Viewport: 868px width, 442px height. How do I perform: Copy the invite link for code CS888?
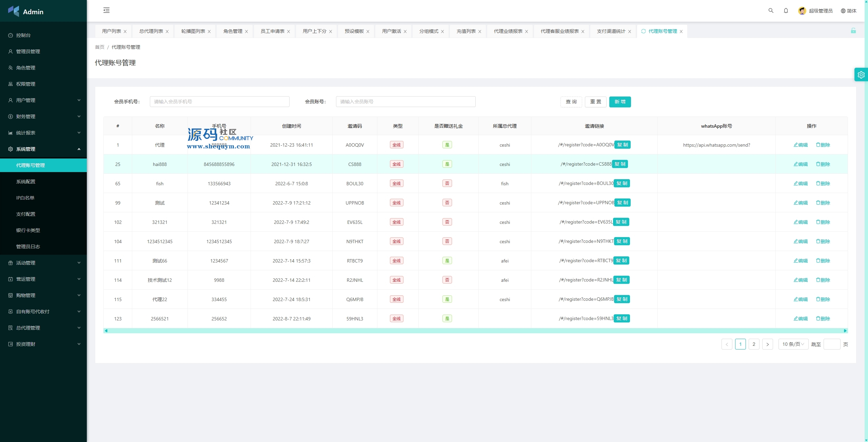620,164
